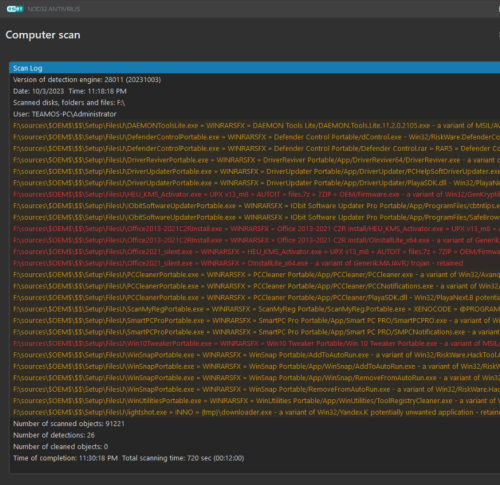
Task: Select the PCCleaner PlayaSDK.dll detection row
Action: (x=255, y=297)
